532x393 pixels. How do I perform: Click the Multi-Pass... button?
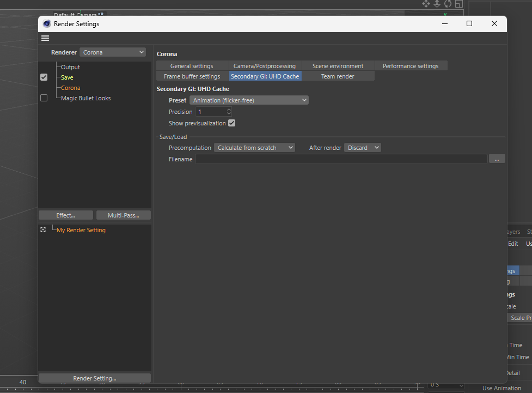click(124, 215)
